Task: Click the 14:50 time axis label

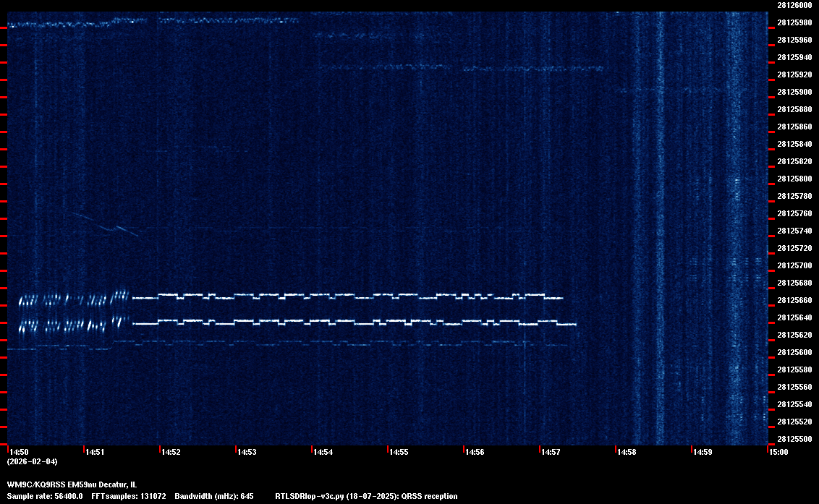Action: (x=19, y=452)
